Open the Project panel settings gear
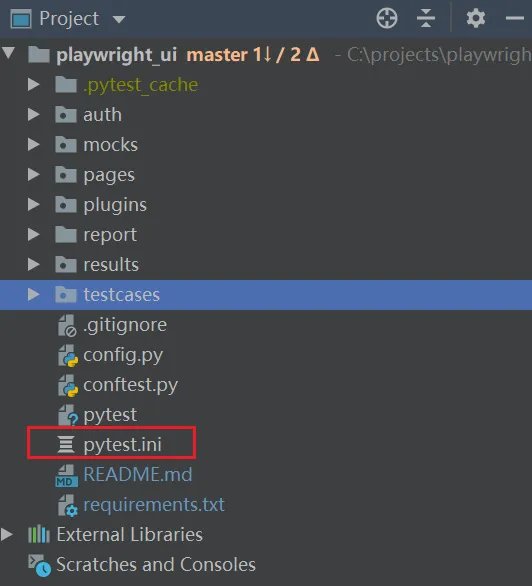The width and height of the screenshot is (532, 586). pos(476,18)
